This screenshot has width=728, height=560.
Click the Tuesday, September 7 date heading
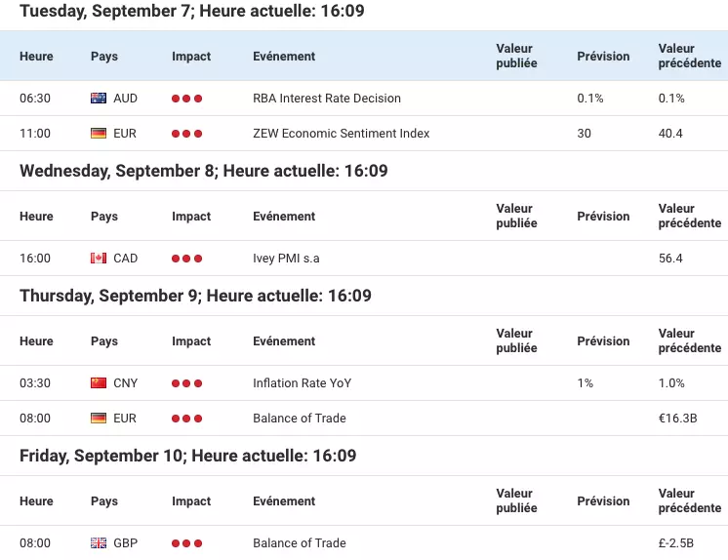click(191, 11)
